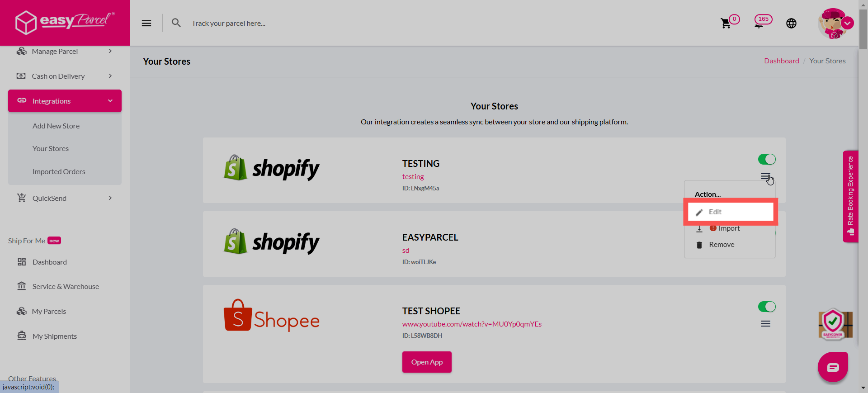
Task: Open Ship For Me Dashboard
Action: tap(50, 262)
